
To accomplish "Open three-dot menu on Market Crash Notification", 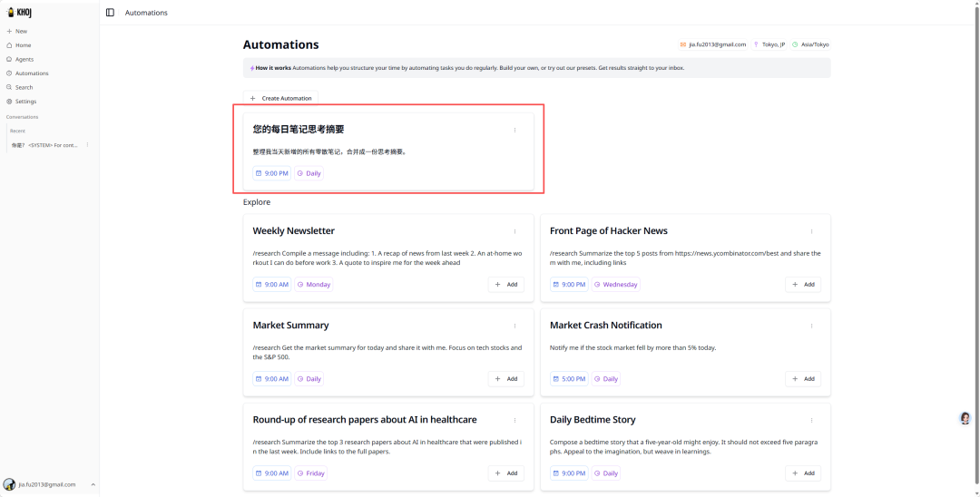I will (x=811, y=326).
